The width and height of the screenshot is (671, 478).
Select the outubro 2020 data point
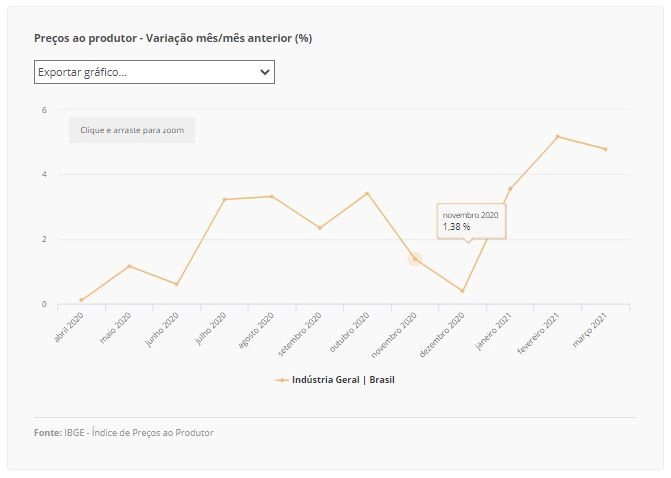click(367, 193)
